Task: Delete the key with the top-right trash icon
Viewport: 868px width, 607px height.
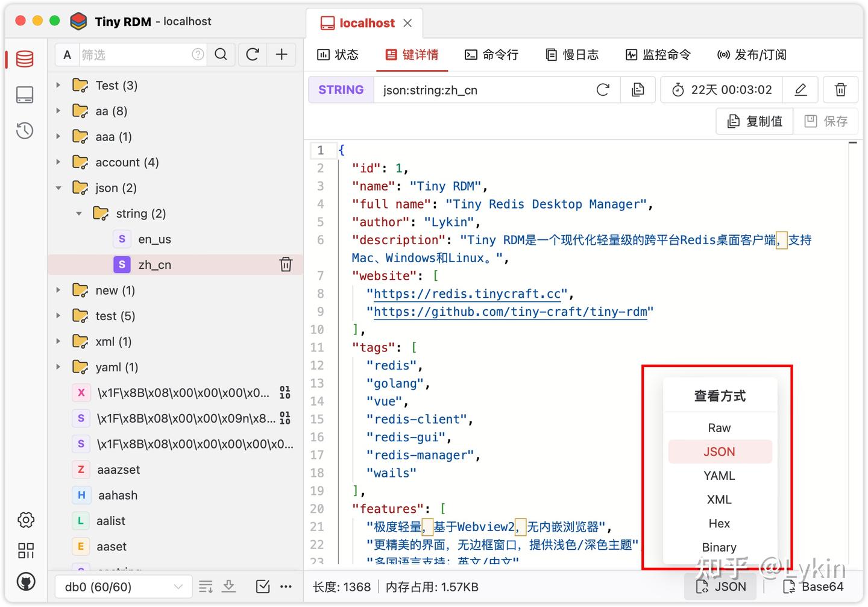Action: coord(840,90)
